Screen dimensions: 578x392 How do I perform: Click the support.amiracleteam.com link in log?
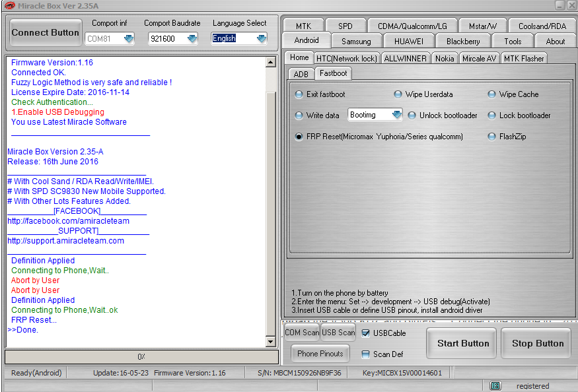pos(65,241)
